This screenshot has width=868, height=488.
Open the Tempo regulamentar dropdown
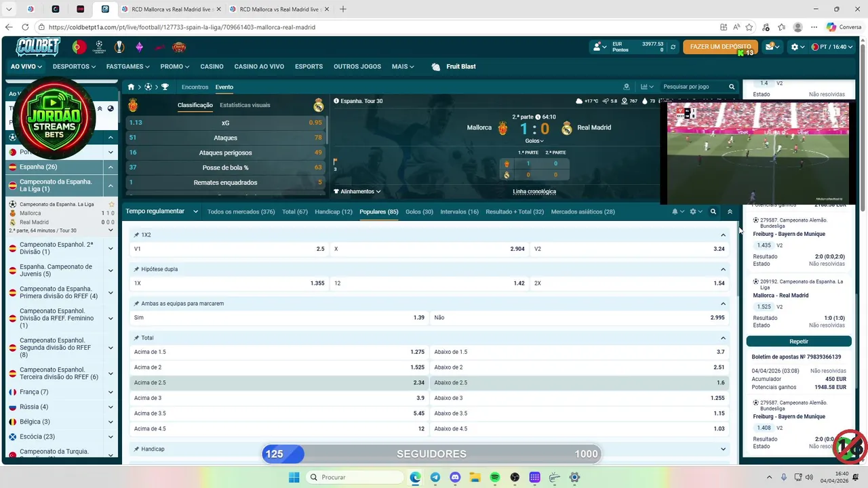pyautogui.click(x=161, y=211)
